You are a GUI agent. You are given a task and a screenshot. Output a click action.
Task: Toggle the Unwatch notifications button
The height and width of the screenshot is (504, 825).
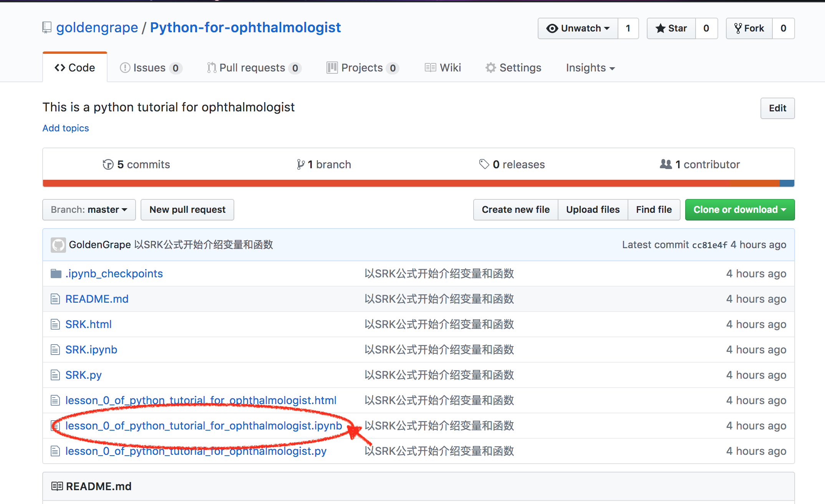tap(578, 28)
